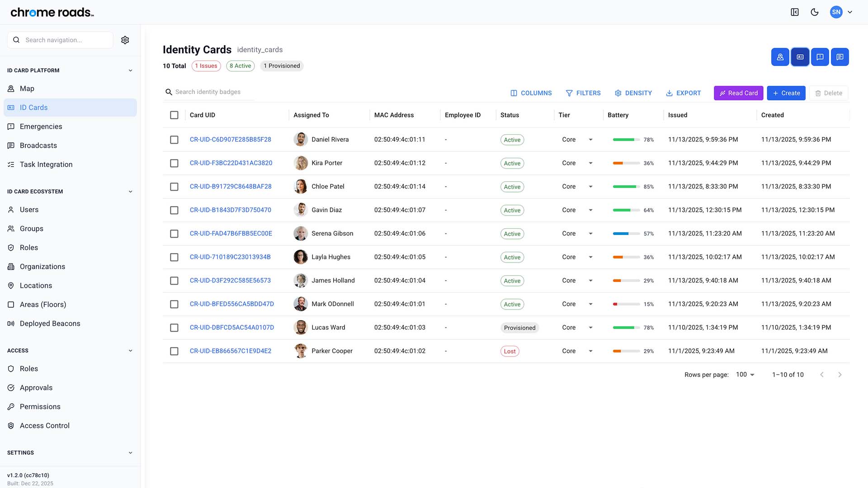Open the blue Map shortcut button
The height and width of the screenshot is (488, 868).
point(780,57)
